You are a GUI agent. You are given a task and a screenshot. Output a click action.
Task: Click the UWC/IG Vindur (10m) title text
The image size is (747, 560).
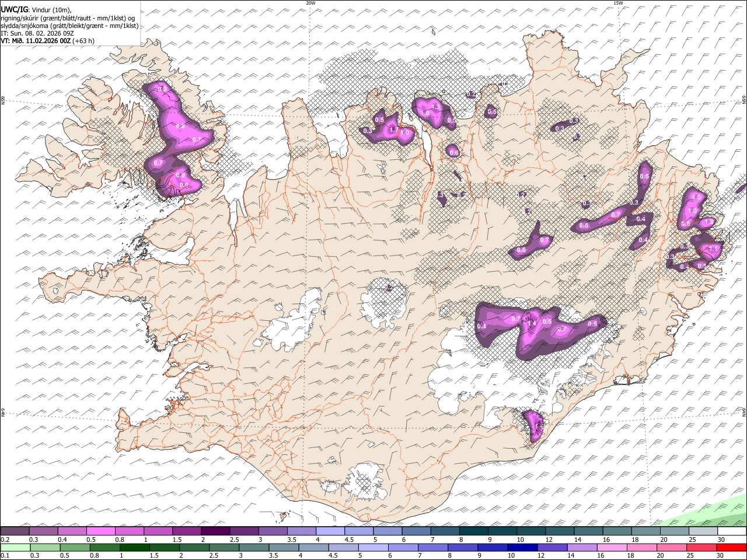[x=36, y=9]
